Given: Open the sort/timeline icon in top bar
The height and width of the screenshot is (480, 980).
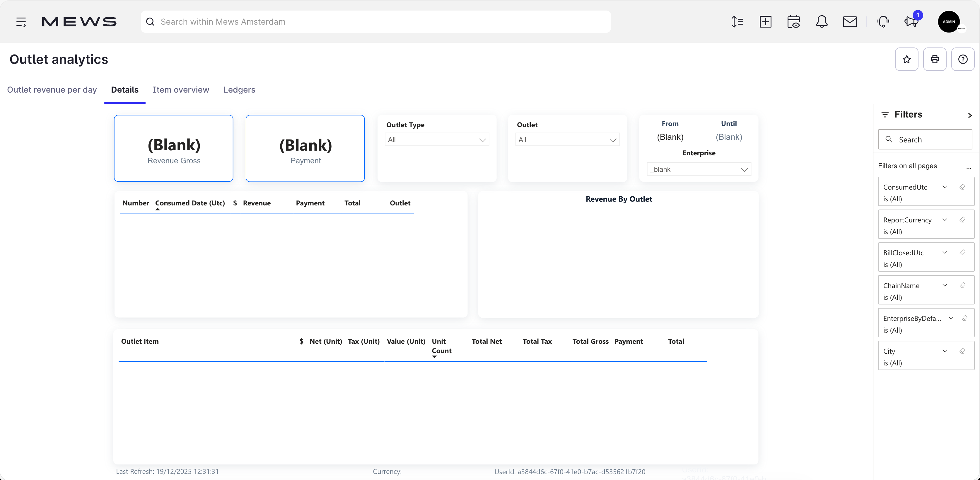Looking at the screenshot, I should click(x=737, y=22).
